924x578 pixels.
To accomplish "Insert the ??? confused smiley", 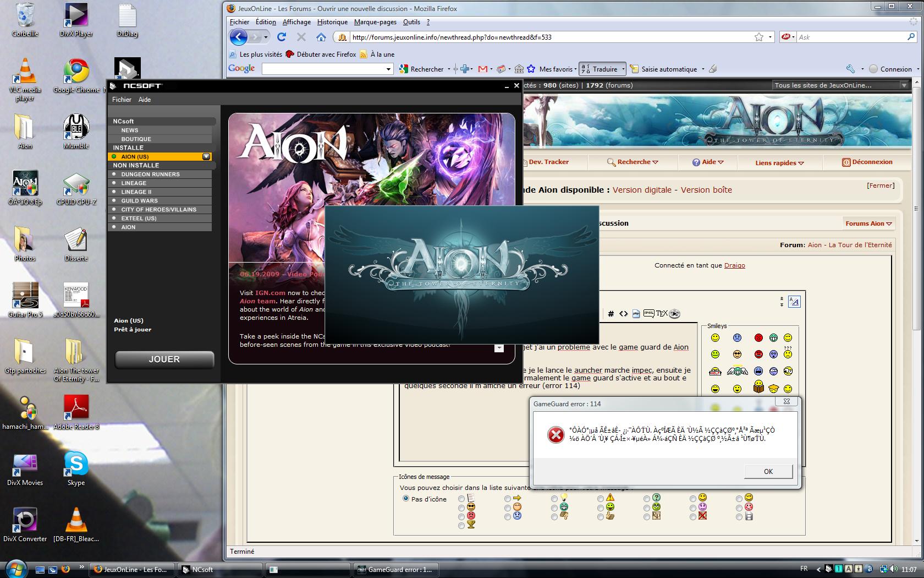I will [x=788, y=352].
